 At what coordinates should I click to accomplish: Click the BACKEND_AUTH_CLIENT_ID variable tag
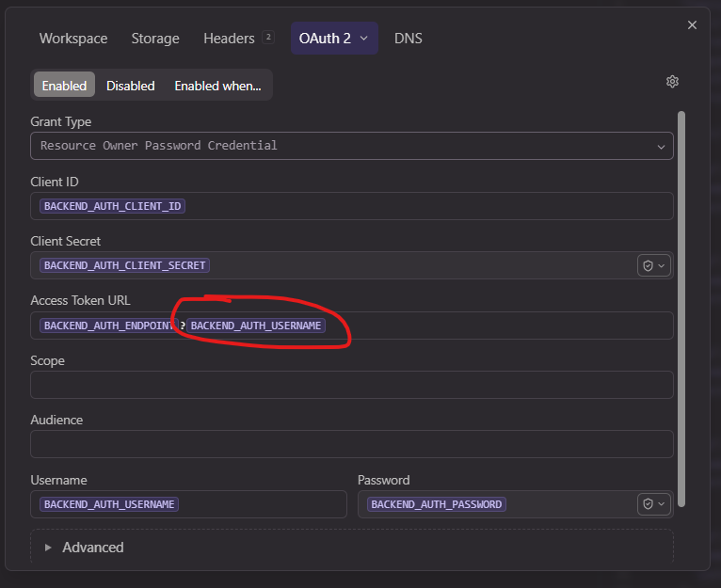(x=112, y=206)
